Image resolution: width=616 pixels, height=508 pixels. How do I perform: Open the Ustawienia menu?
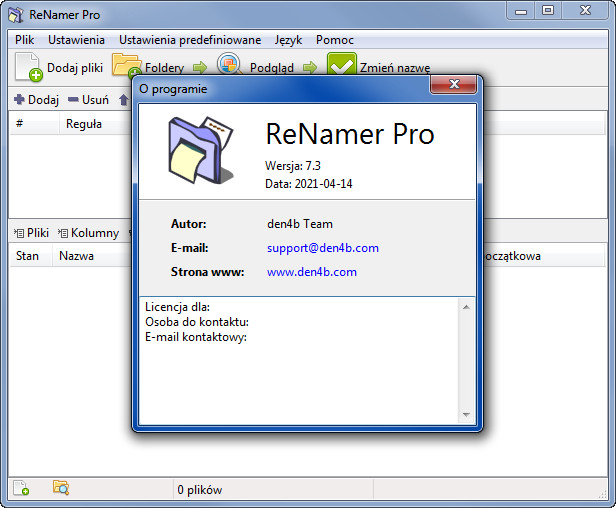tap(76, 40)
